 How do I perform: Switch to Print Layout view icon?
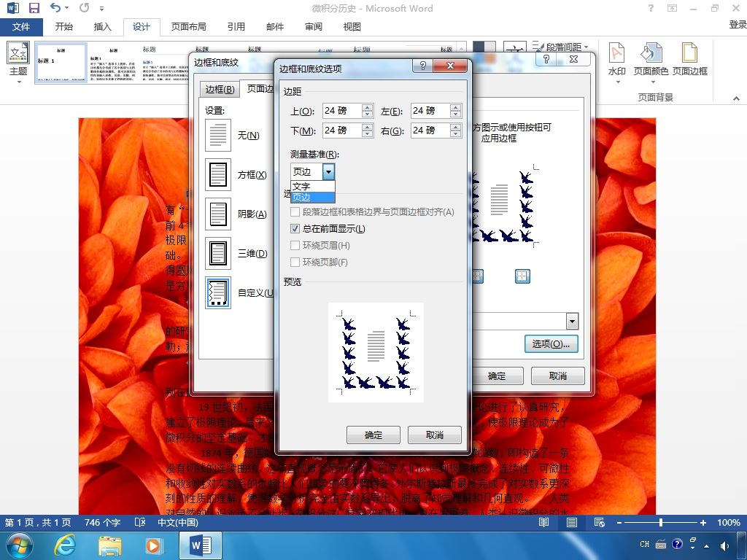[x=572, y=522]
